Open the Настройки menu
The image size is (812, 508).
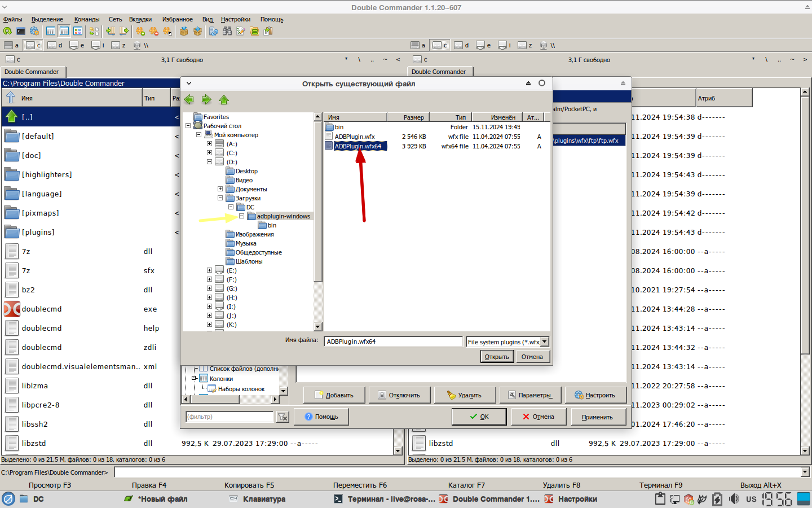point(235,19)
